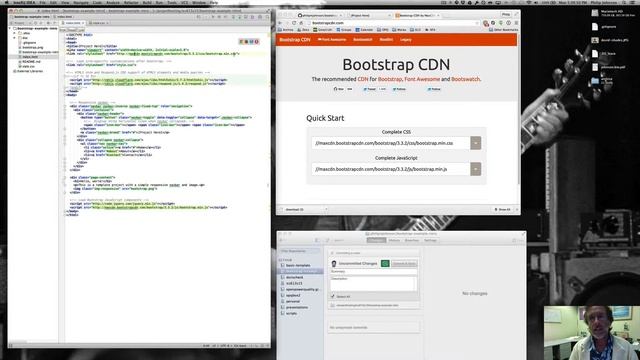Open Legacy link in orange navbar

(x=406, y=40)
